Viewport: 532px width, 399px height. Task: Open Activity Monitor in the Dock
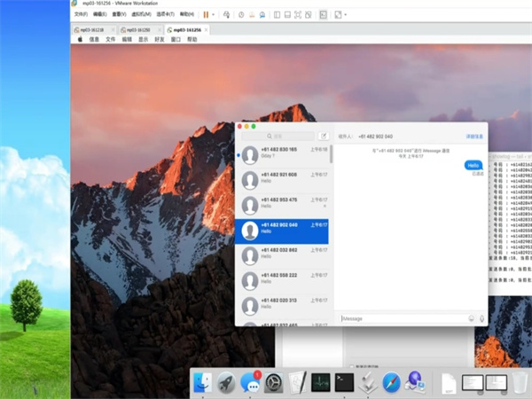(x=320, y=383)
